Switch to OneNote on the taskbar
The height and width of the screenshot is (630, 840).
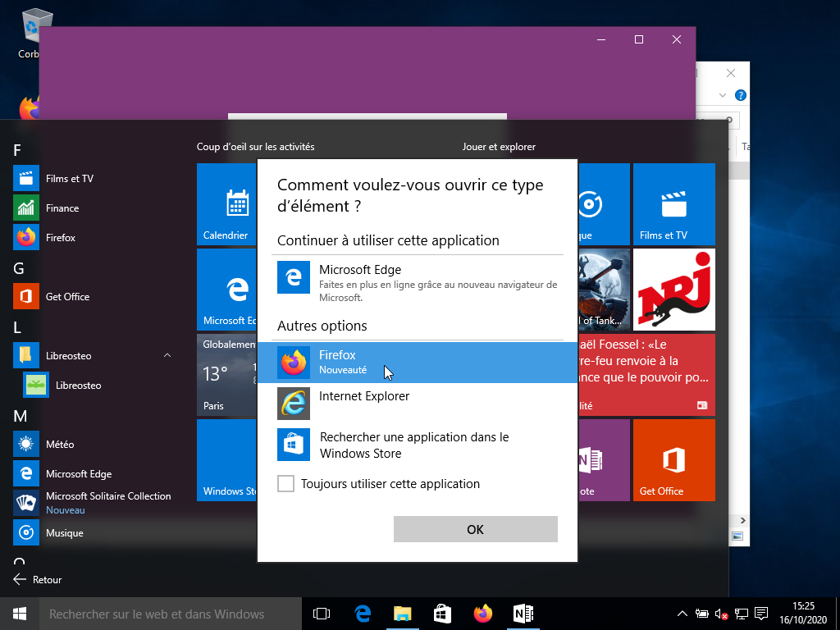point(523,614)
